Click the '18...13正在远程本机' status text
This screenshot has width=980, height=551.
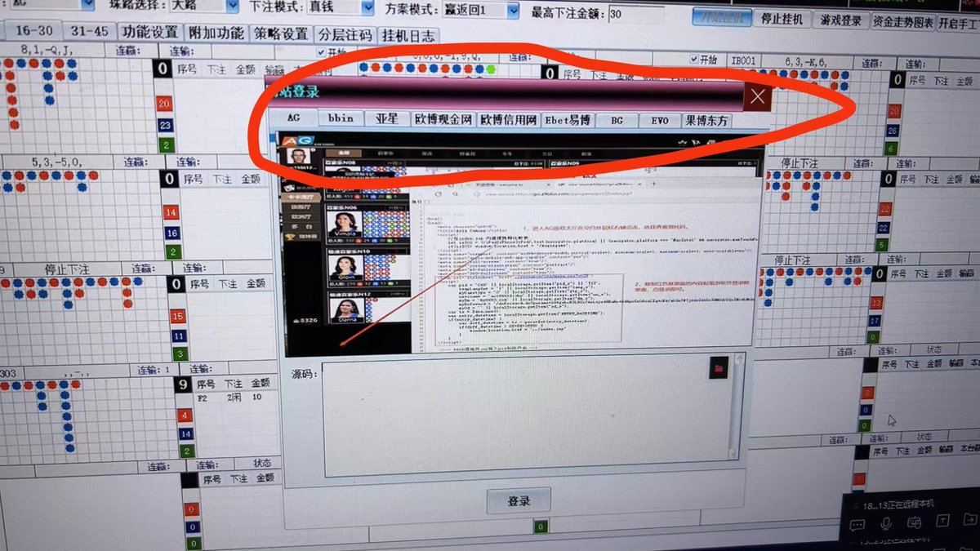[x=898, y=503]
